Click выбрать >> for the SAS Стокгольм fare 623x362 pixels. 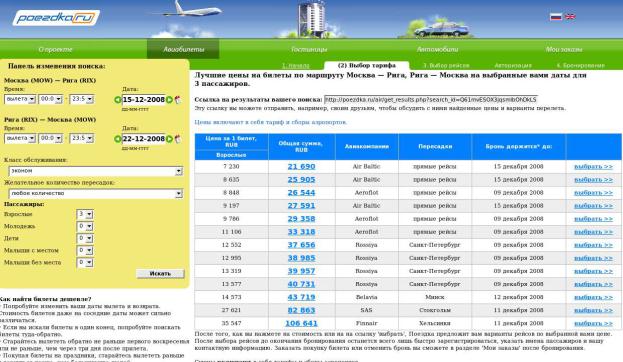pyautogui.click(x=593, y=310)
